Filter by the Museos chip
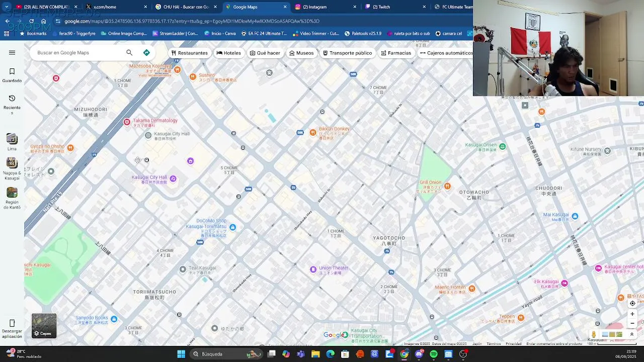The height and width of the screenshot is (362, 644). click(x=301, y=53)
